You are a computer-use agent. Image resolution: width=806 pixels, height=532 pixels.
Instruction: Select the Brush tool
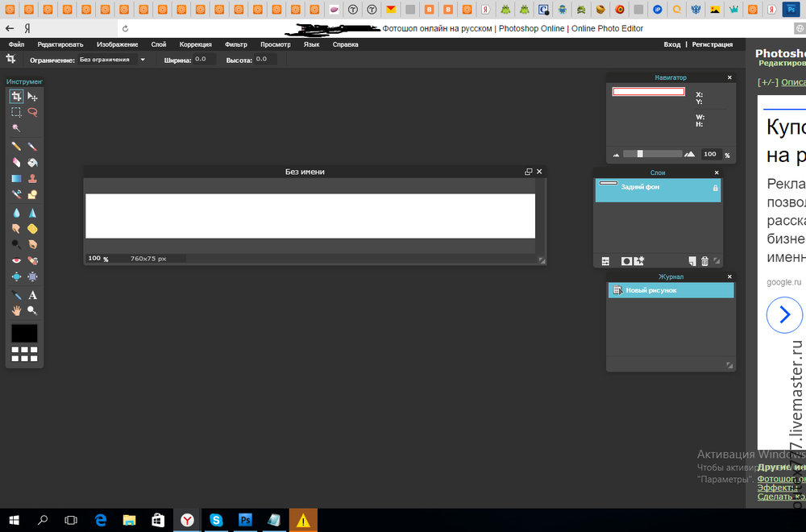[x=32, y=147]
